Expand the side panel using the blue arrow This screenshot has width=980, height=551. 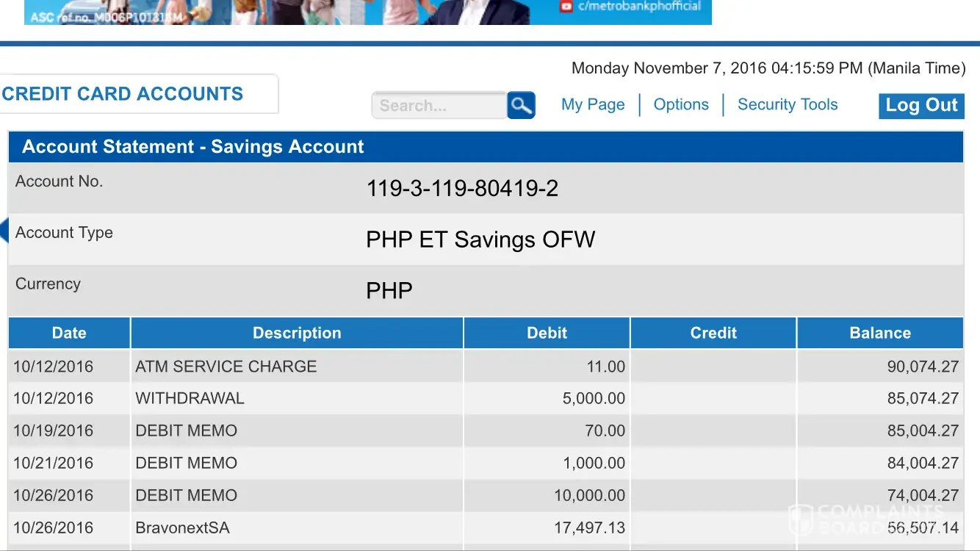(4, 230)
